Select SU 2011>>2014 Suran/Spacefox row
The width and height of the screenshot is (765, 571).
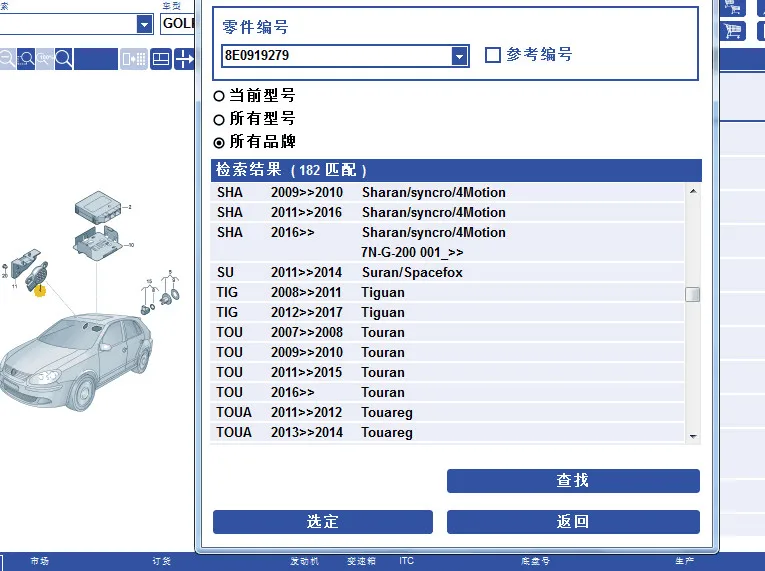tap(447, 272)
